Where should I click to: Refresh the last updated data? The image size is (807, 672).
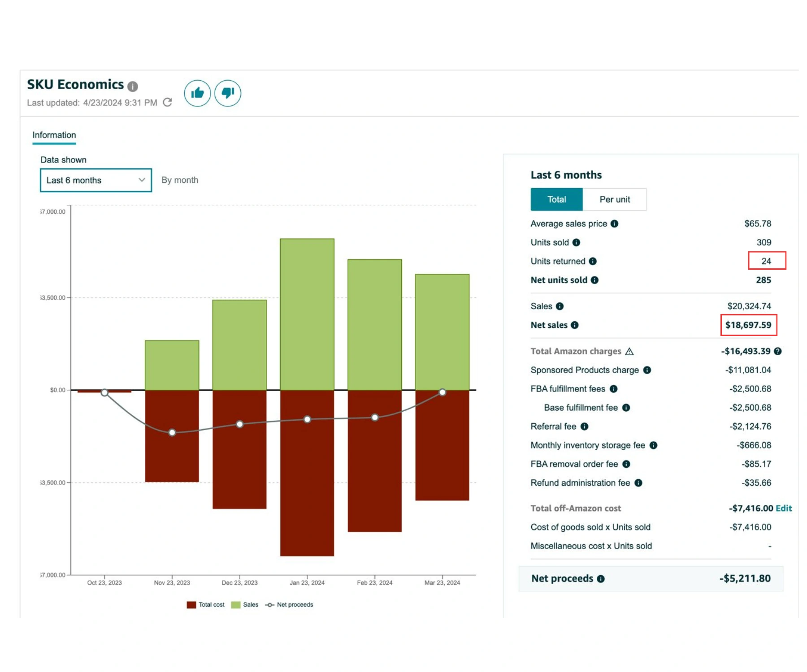tap(168, 103)
